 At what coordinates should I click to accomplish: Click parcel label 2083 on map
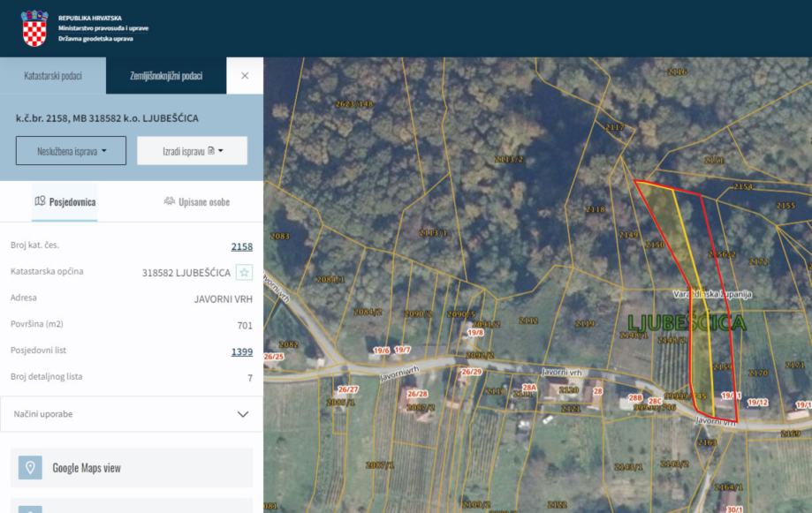pos(279,236)
